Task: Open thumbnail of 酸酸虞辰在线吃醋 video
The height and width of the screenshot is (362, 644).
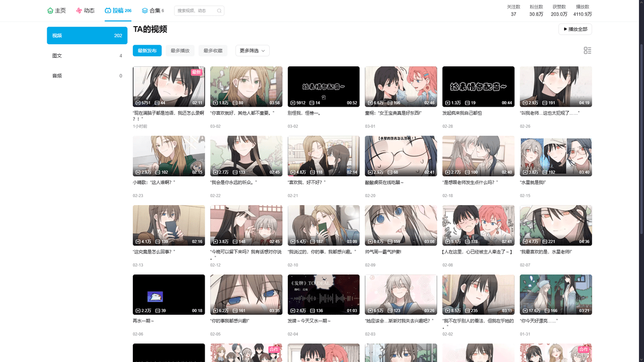Action: [x=401, y=156]
